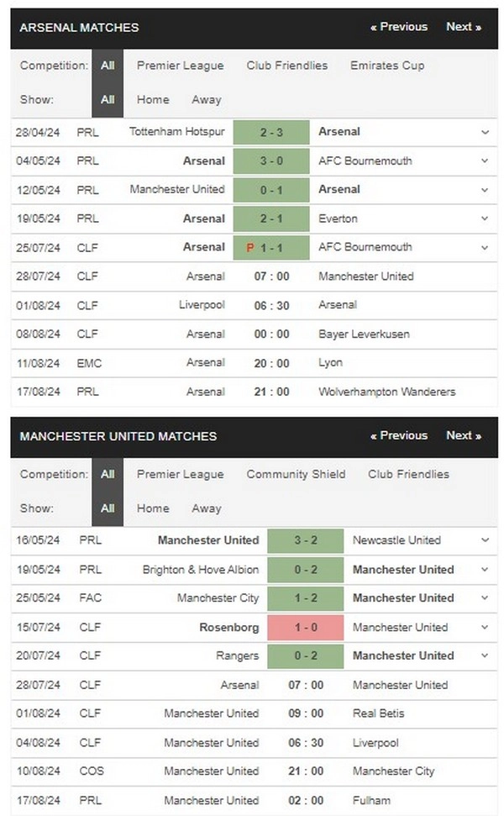
Task: Show Previous Manchester United matches
Action: pos(399,435)
